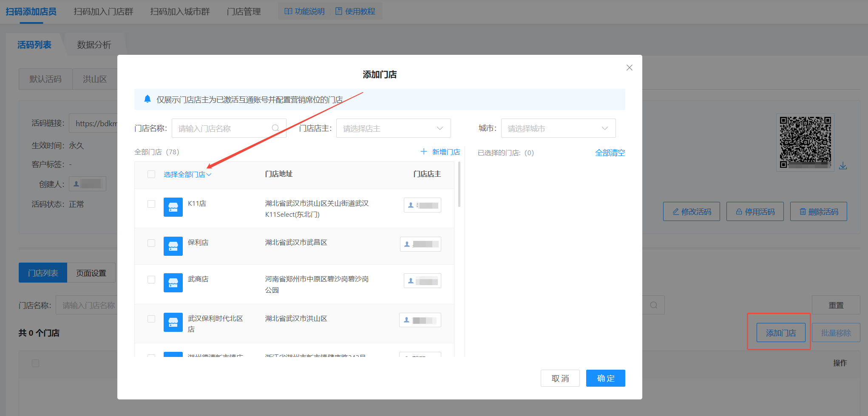Download the QR code image

843,166
